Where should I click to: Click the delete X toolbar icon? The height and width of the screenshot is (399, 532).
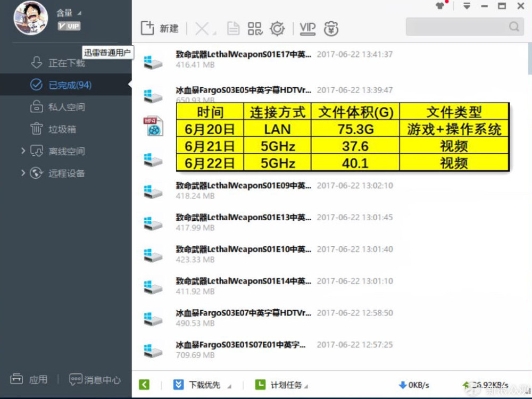pyautogui.click(x=202, y=29)
